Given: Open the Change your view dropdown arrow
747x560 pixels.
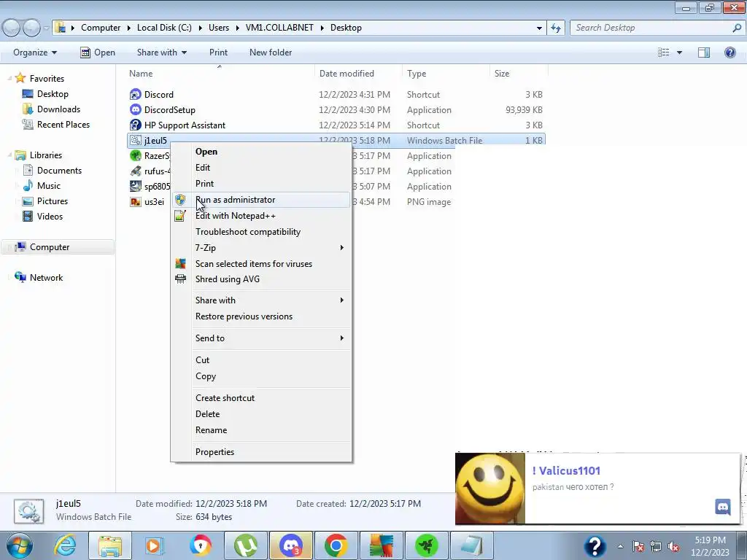Looking at the screenshot, I should point(679,52).
